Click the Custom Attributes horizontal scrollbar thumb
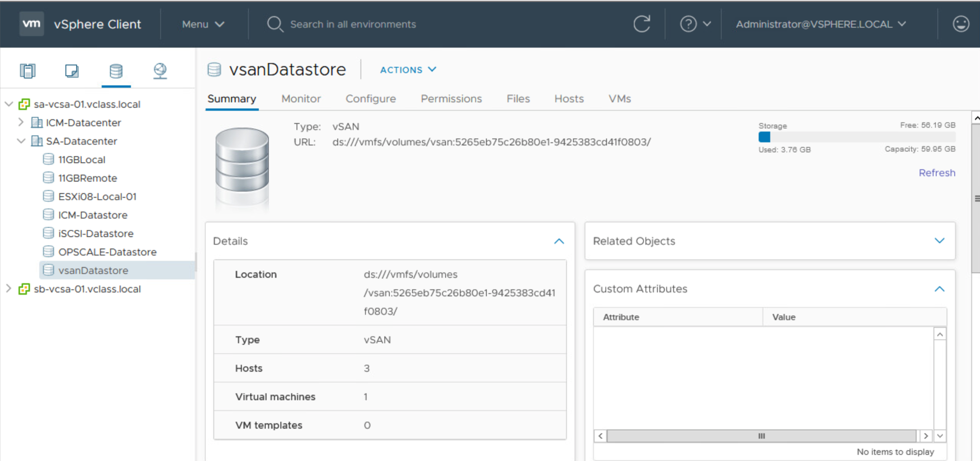The height and width of the screenshot is (461, 980). (x=761, y=436)
